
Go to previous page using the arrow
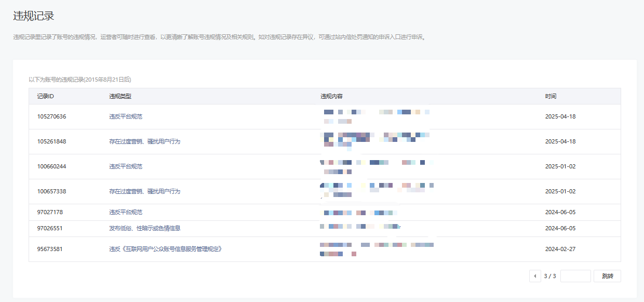pyautogui.click(x=535, y=276)
